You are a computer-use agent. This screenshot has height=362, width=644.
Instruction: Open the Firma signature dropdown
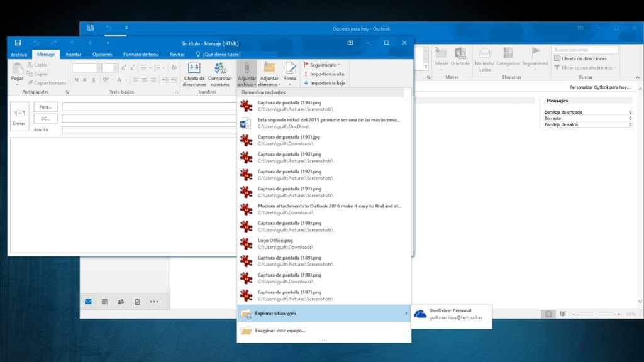point(290,74)
